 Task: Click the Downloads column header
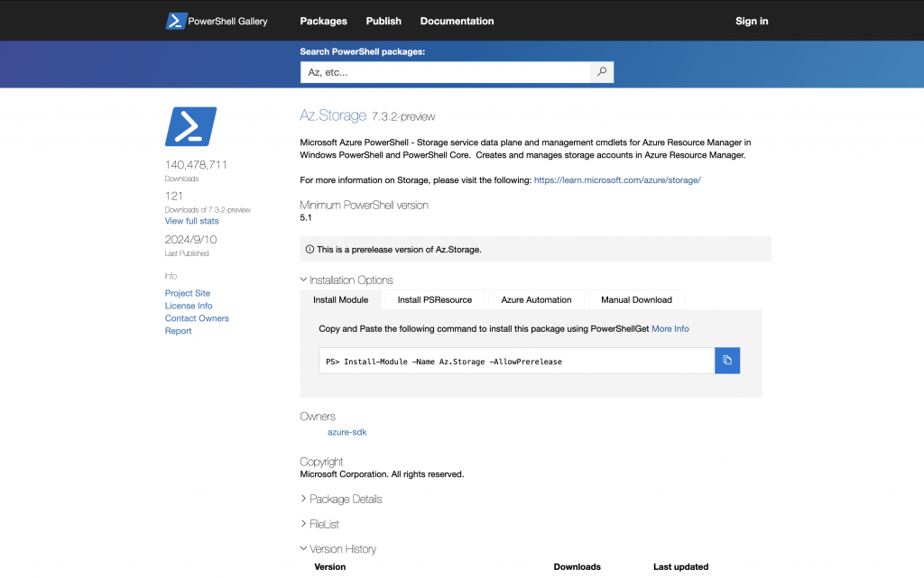[x=577, y=567]
